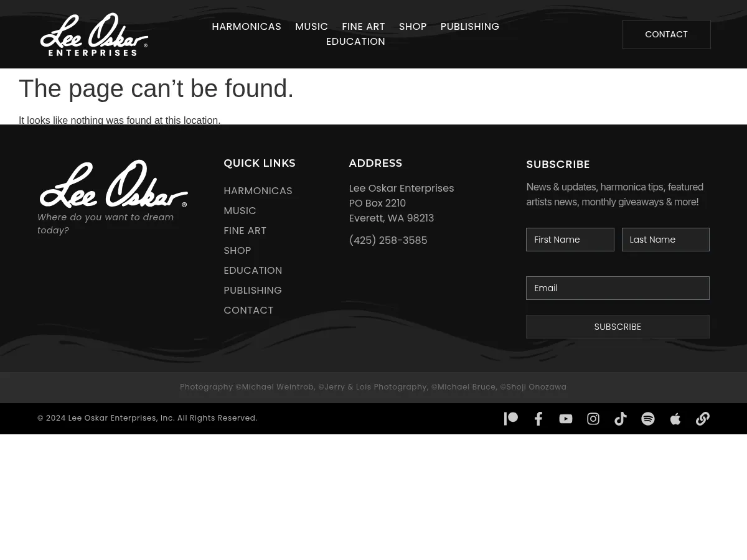The image size is (747, 560).
Task: Open Education in the top navigation
Action: [355, 42]
